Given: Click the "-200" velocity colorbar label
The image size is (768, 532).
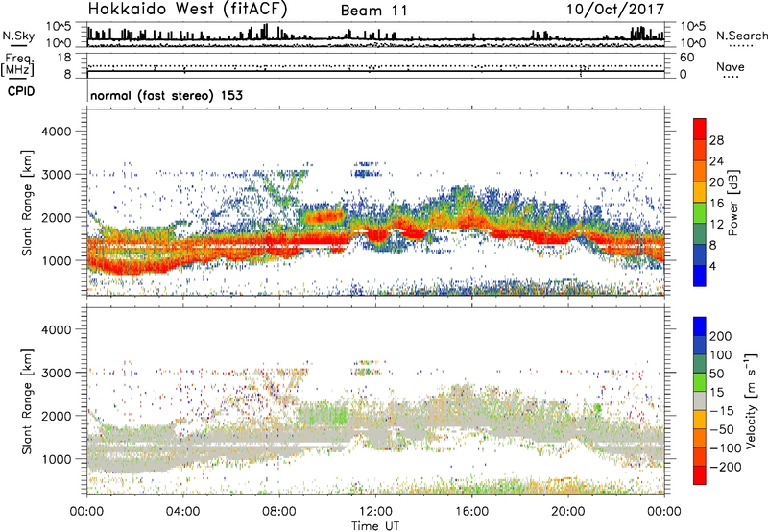Looking at the screenshot, I should click(x=724, y=467).
